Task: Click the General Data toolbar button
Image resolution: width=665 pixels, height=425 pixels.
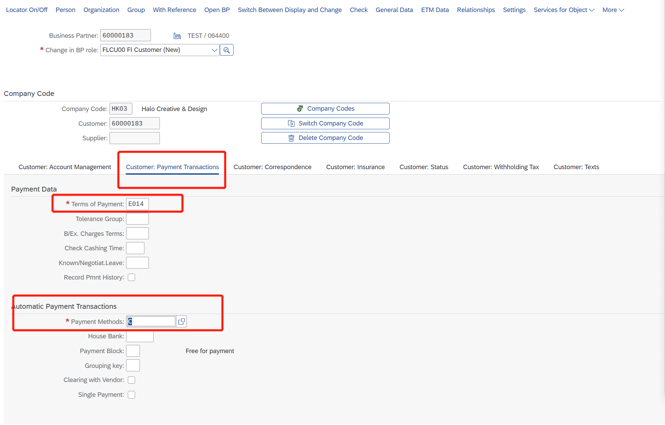Action: point(394,10)
